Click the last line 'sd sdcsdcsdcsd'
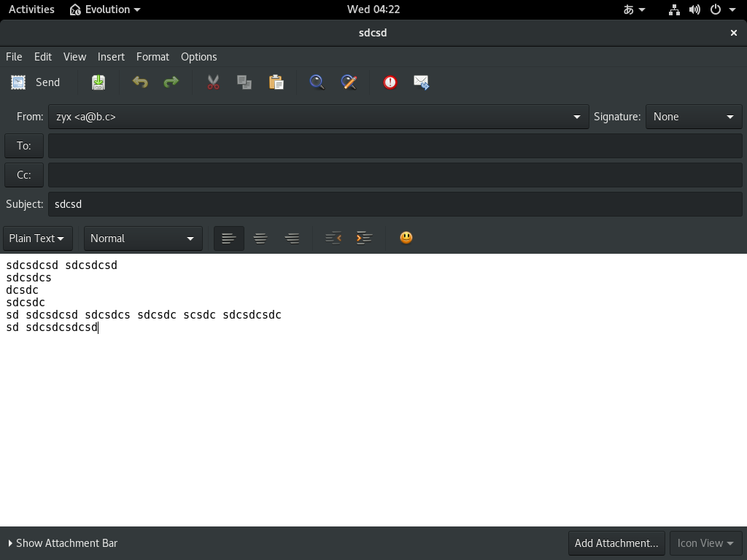 point(52,327)
